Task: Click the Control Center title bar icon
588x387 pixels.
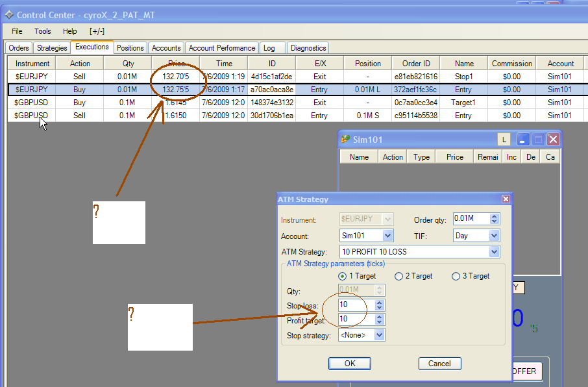Action: click(x=8, y=15)
